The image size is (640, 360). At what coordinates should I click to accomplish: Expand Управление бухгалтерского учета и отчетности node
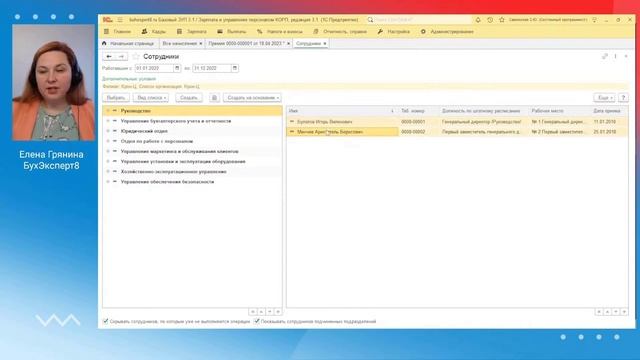pyautogui.click(x=108, y=121)
